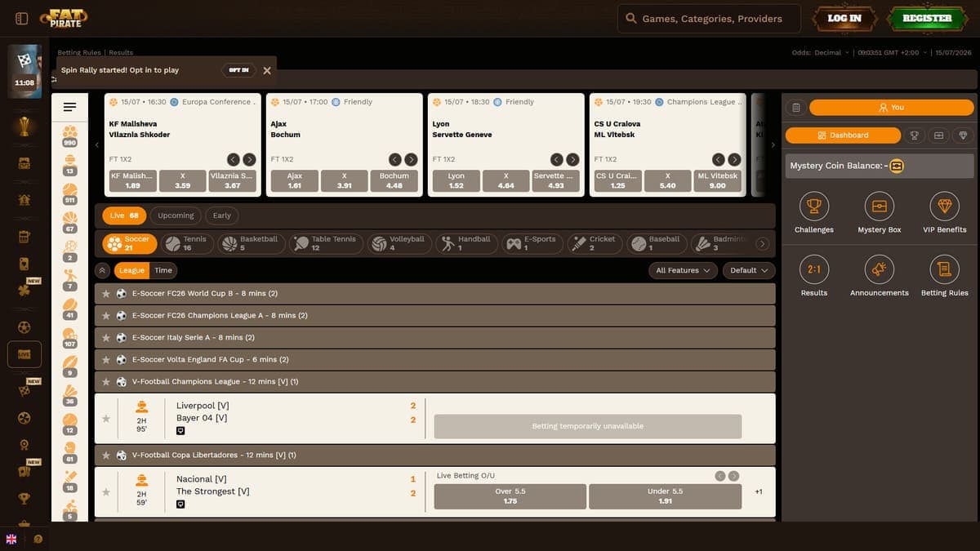Image resolution: width=980 pixels, height=551 pixels.
Task: Open the sports list hamburger menu
Action: click(x=69, y=107)
